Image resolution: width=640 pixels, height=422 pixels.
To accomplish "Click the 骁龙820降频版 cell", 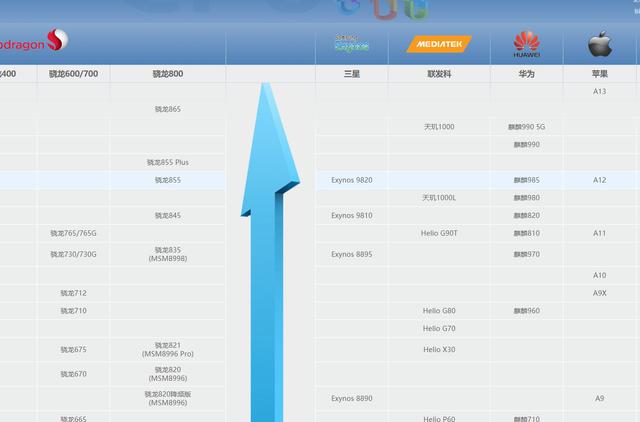I will pyautogui.click(x=168, y=398).
